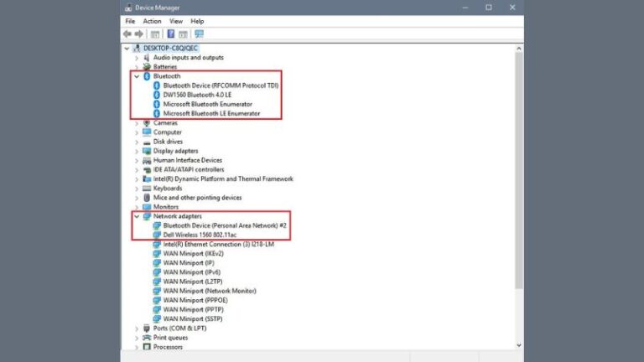Screen dimensions: 644x362
Task: Expand the Computer category
Action: click(x=137, y=132)
